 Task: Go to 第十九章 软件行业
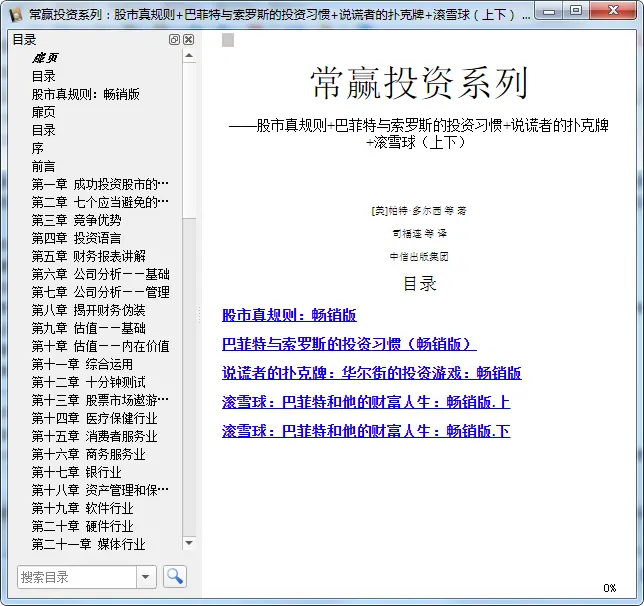(83, 508)
